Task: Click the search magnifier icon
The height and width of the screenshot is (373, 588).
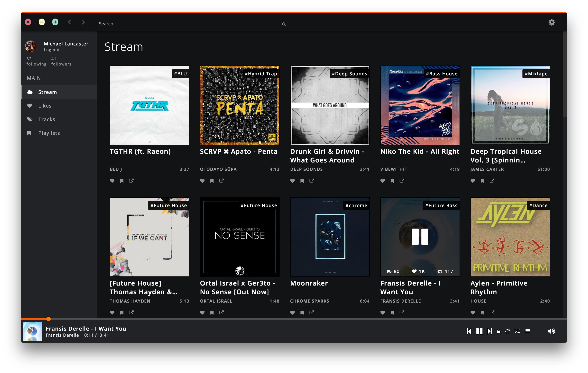Action: point(284,24)
